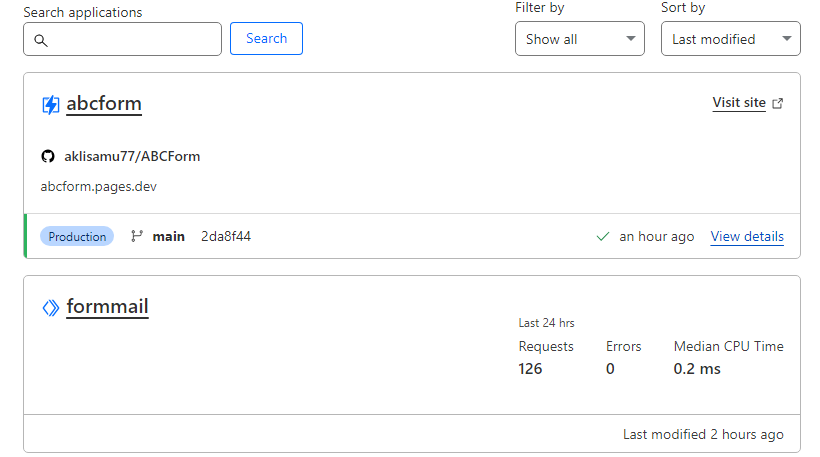Click the Search button
This screenshot has height=457, width=820.
(x=266, y=39)
